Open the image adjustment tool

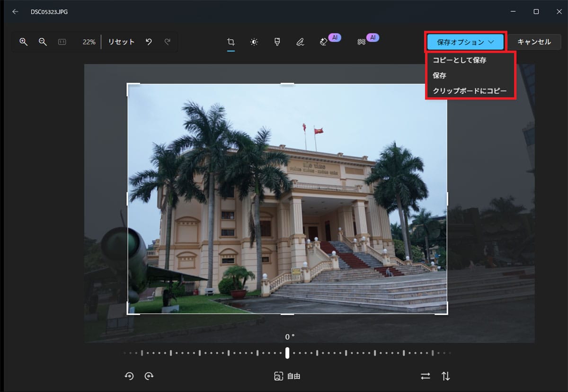coord(254,42)
